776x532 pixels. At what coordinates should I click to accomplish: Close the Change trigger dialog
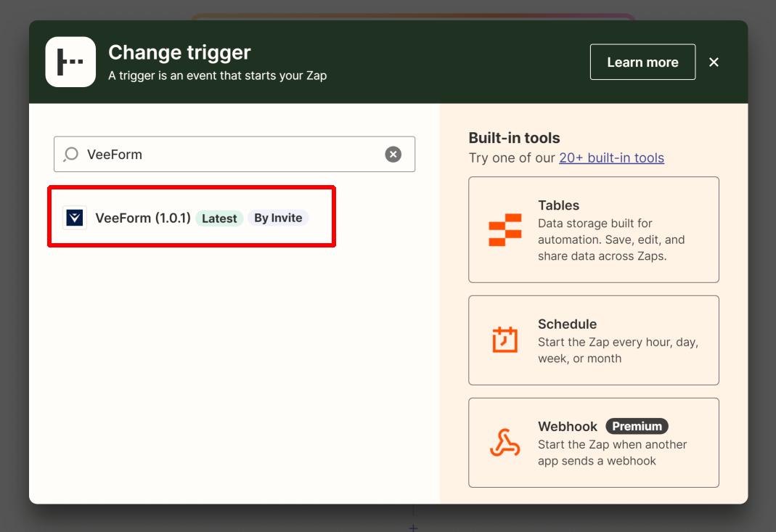[x=714, y=62]
